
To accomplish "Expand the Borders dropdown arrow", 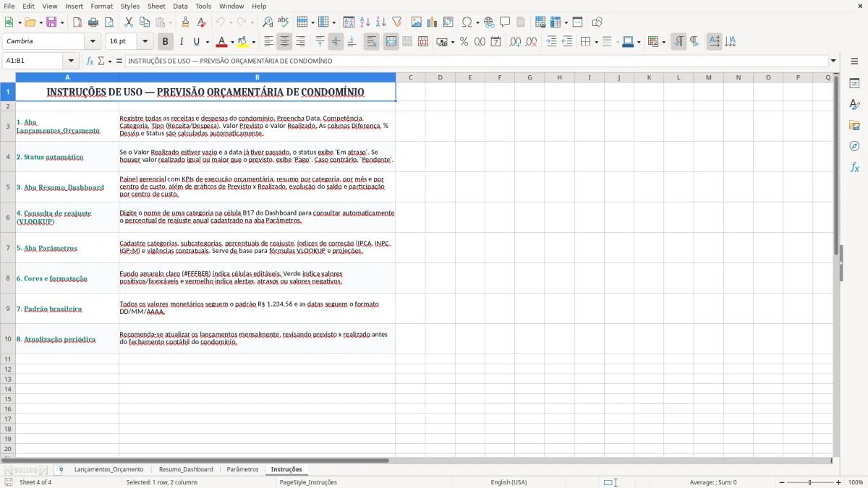I will click(595, 42).
